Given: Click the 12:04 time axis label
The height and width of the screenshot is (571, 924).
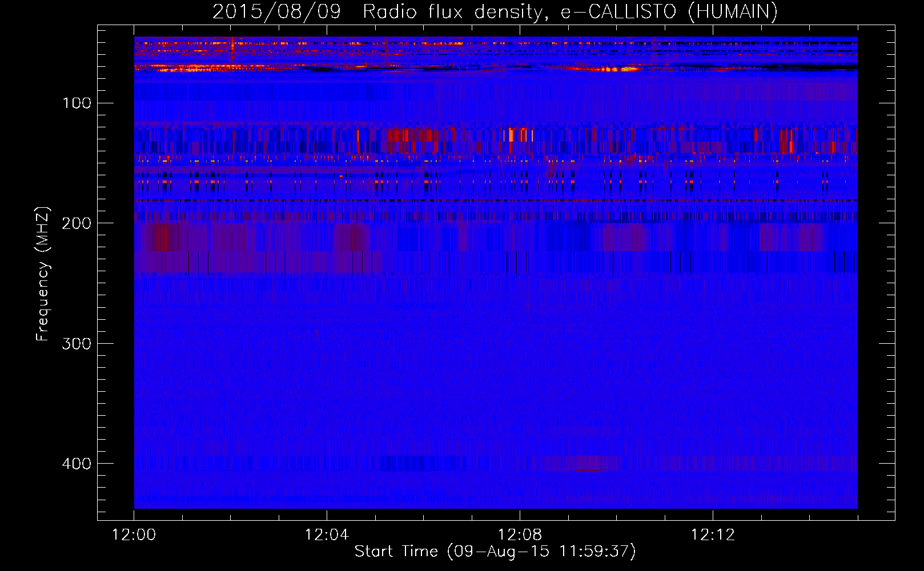Looking at the screenshot, I should pos(327,535).
